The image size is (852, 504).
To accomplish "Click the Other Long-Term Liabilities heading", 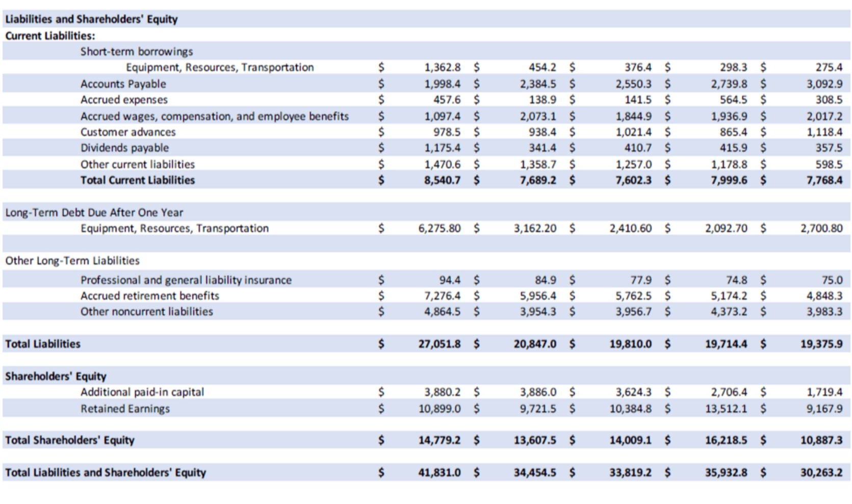I will [72, 260].
